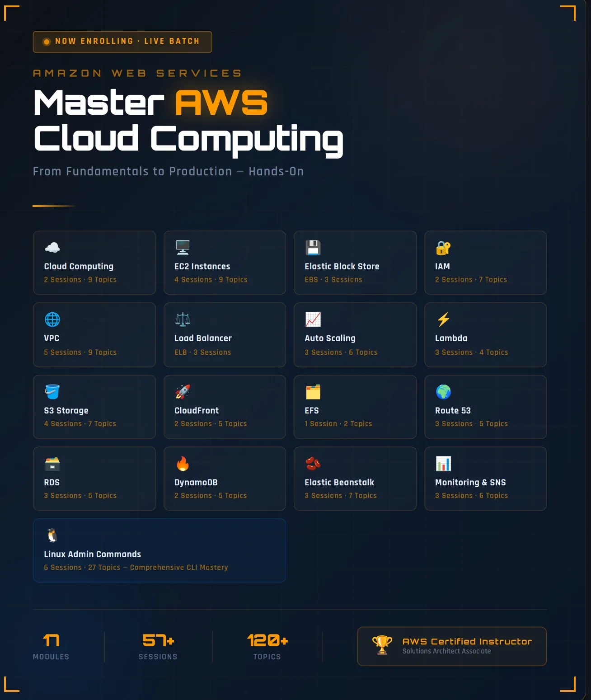This screenshot has width=591, height=700.
Task: Select the EFS module title
Action: (x=312, y=411)
